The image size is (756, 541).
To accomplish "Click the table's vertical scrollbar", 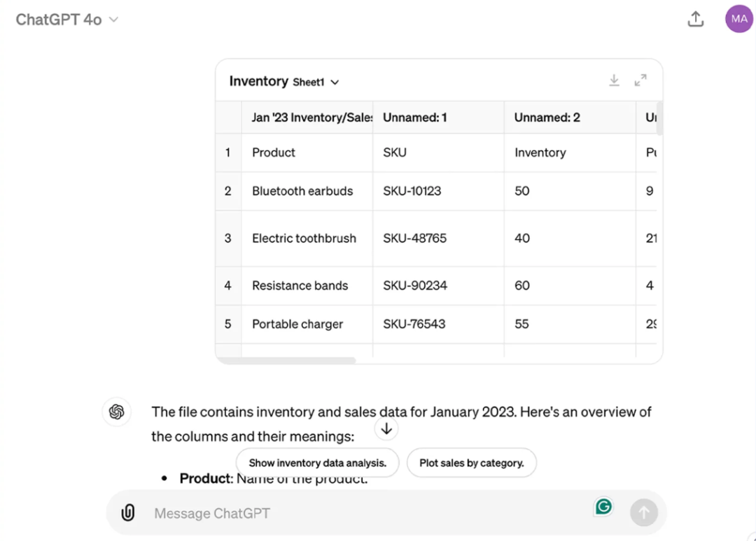I will click(x=659, y=118).
